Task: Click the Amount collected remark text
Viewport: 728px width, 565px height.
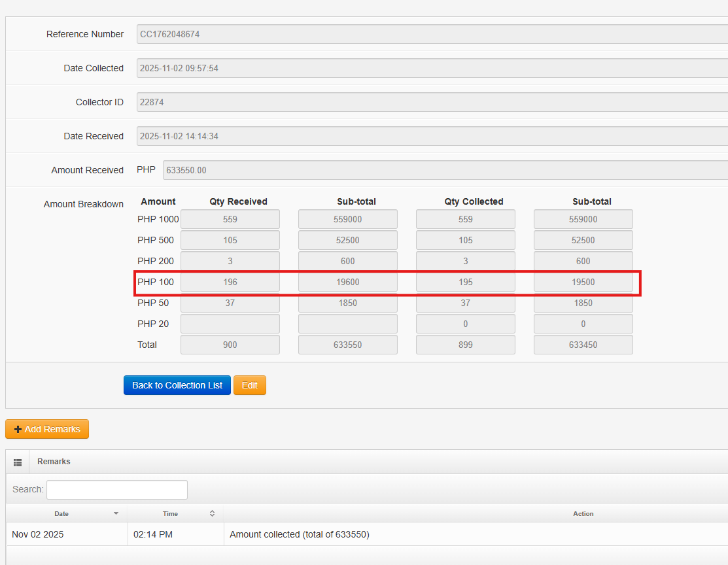Action: point(300,534)
